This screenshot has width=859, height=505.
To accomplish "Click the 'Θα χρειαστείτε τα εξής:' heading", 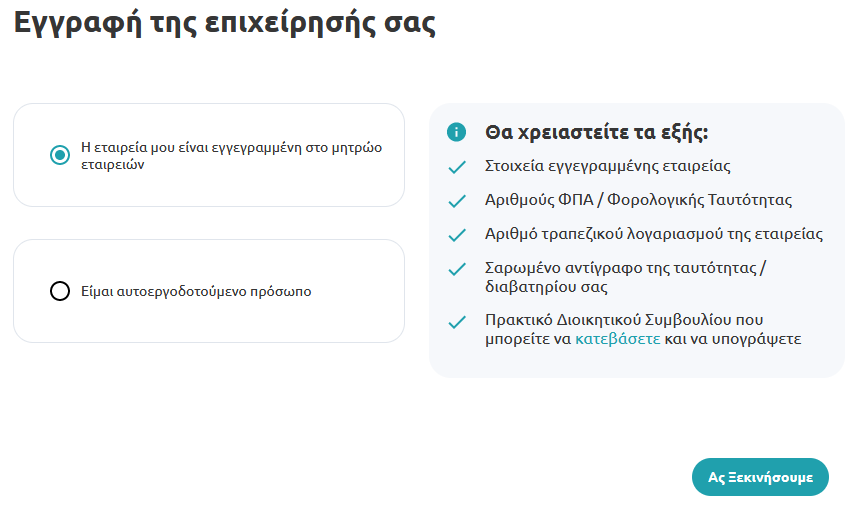I will click(597, 133).
